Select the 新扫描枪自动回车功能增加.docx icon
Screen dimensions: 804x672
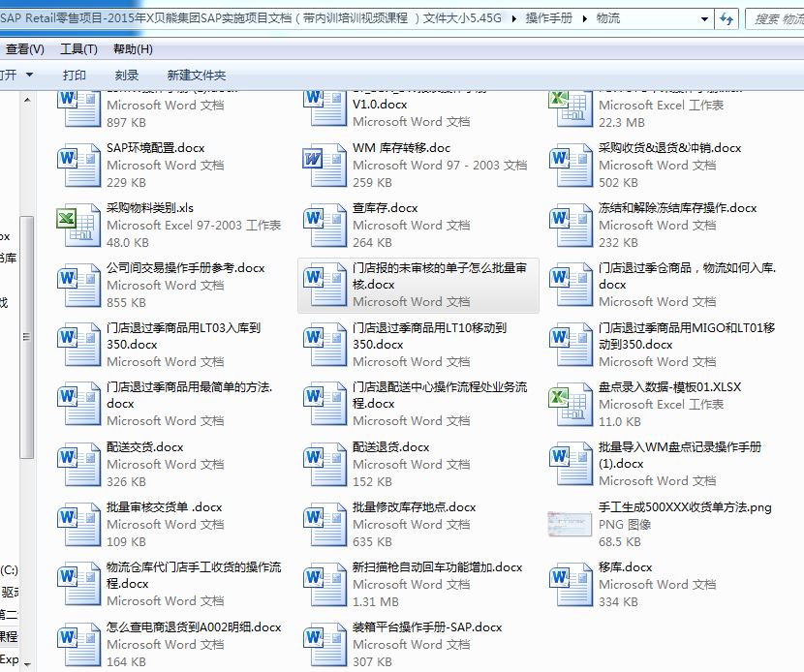[325, 584]
